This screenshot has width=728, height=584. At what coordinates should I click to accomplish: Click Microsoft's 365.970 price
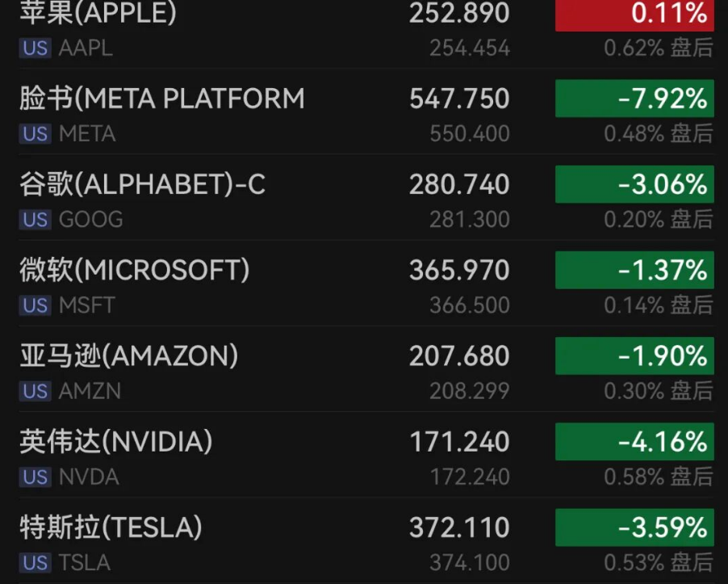[x=459, y=271]
